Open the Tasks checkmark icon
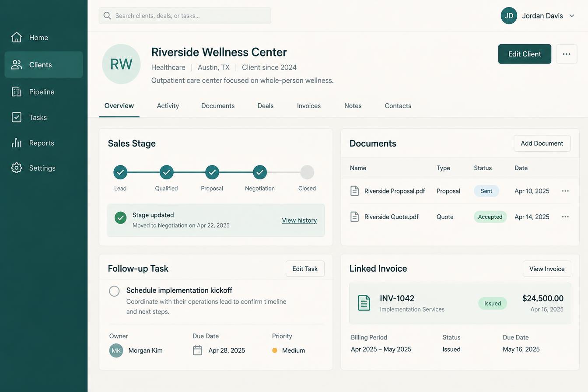The width and height of the screenshot is (588, 392). 17,117
